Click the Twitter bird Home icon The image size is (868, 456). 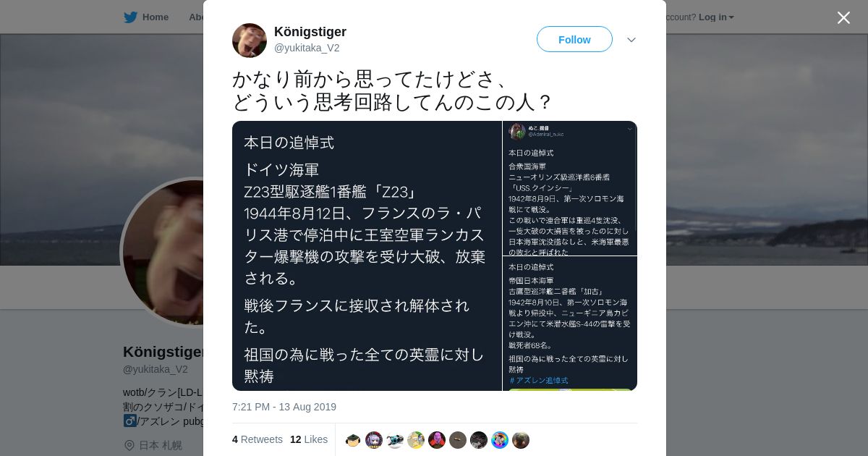(130, 17)
